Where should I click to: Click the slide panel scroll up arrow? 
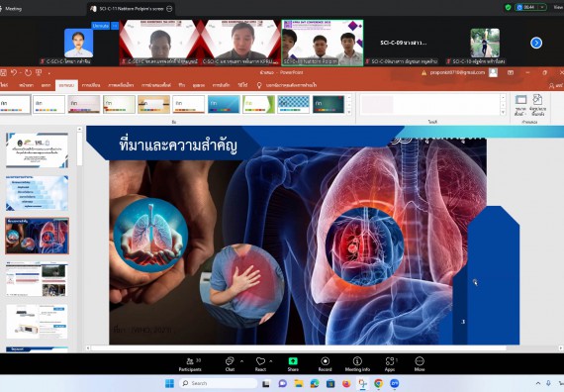pyautogui.click(x=79, y=130)
